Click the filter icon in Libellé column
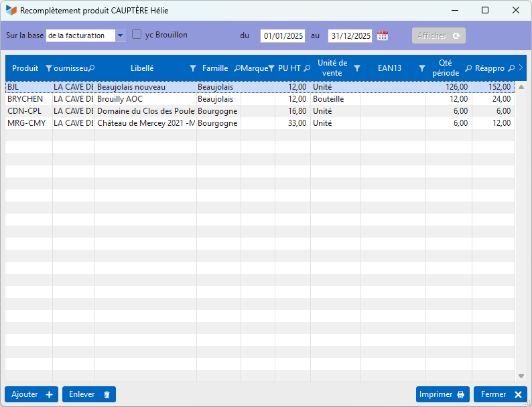The height and width of the screenshot is (407, 532). pos(193,68)
